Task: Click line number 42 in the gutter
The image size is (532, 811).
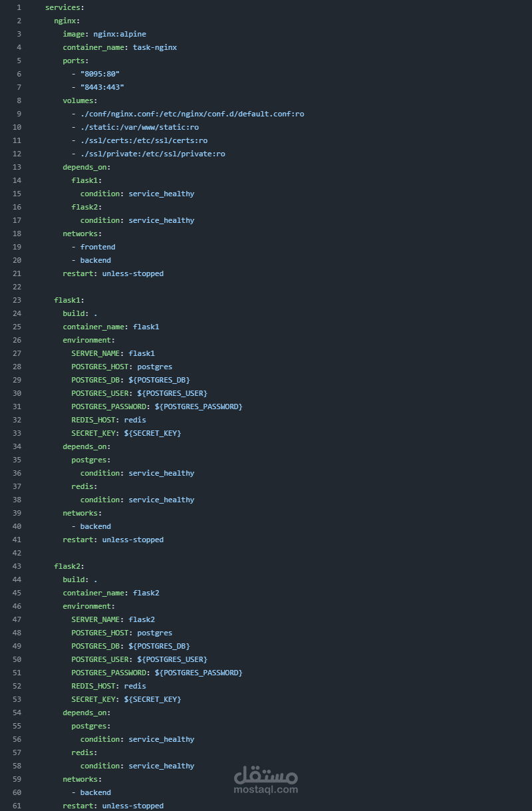Action: tap(17, 553)
